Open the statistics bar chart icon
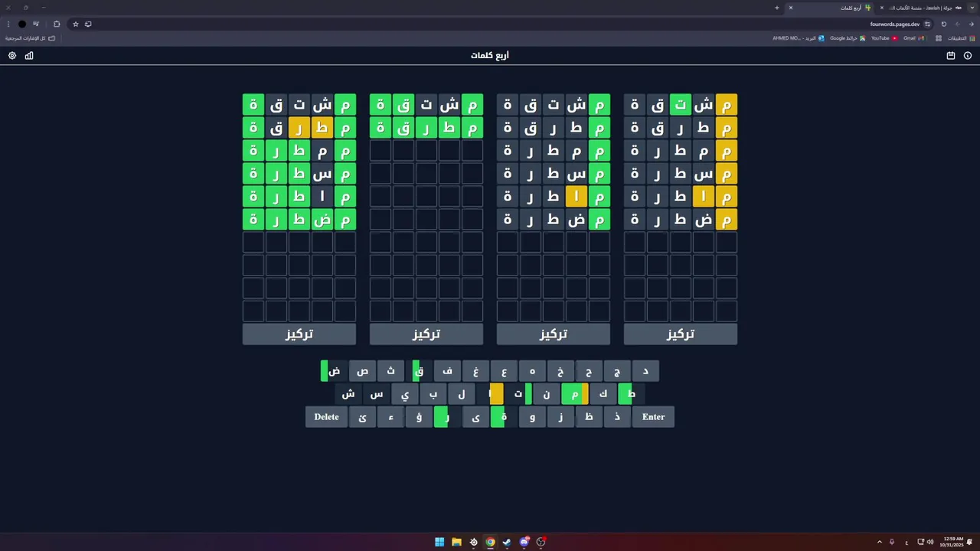This screenshot has width=980, height=551. tap(29, 56)
